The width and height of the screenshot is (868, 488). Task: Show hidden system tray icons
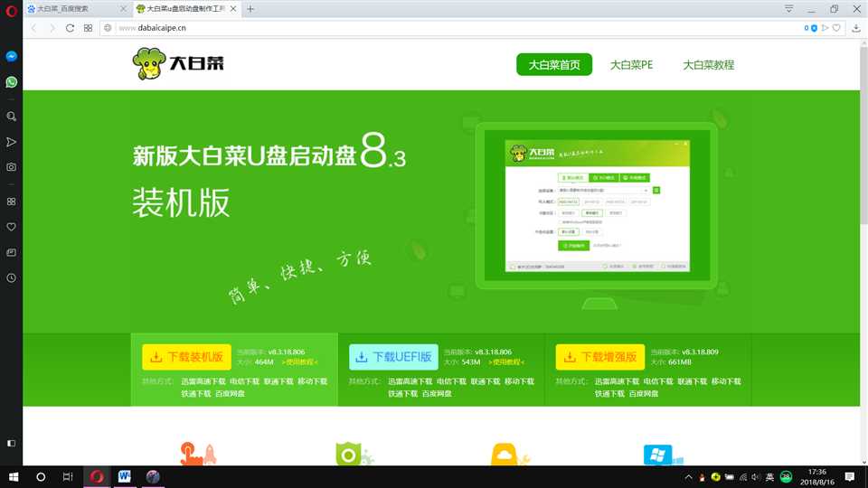[688, 477]
